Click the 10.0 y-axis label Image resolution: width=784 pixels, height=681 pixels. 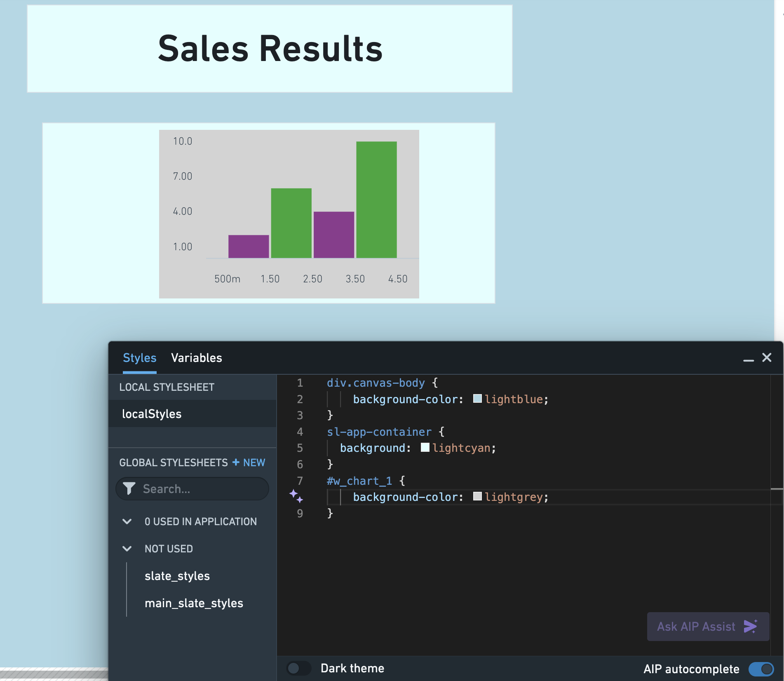[183, 141]
